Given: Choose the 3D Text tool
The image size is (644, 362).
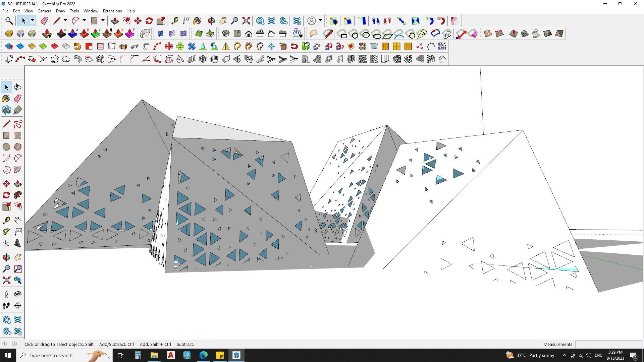Looking at the screenshot, I should click(18, 243).
